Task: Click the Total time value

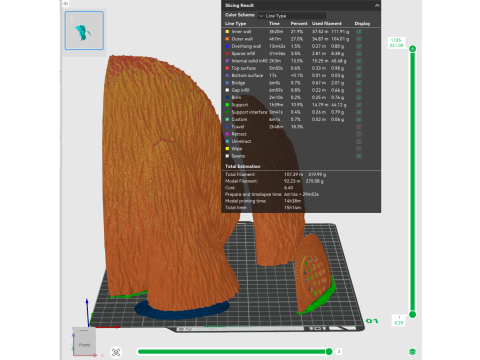Action: pyautogui.click(x=292, y=208)
